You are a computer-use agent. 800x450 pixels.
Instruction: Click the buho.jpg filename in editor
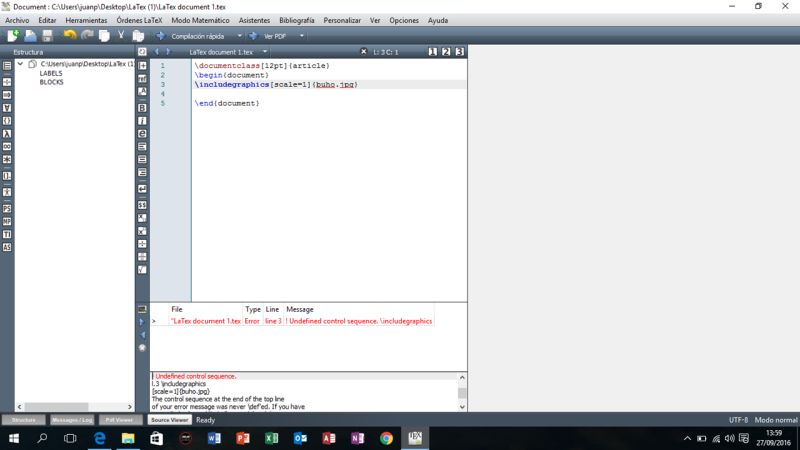tap(335, 85)
